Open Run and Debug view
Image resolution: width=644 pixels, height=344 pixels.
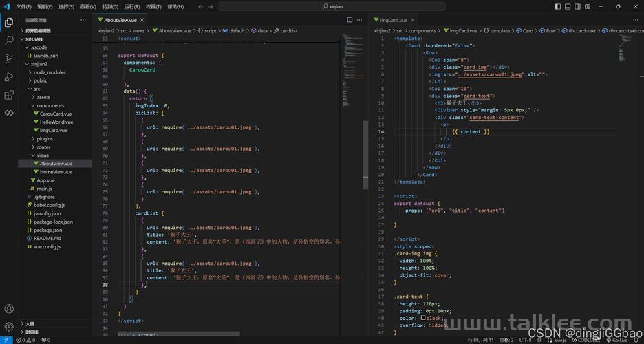point(9,77)
